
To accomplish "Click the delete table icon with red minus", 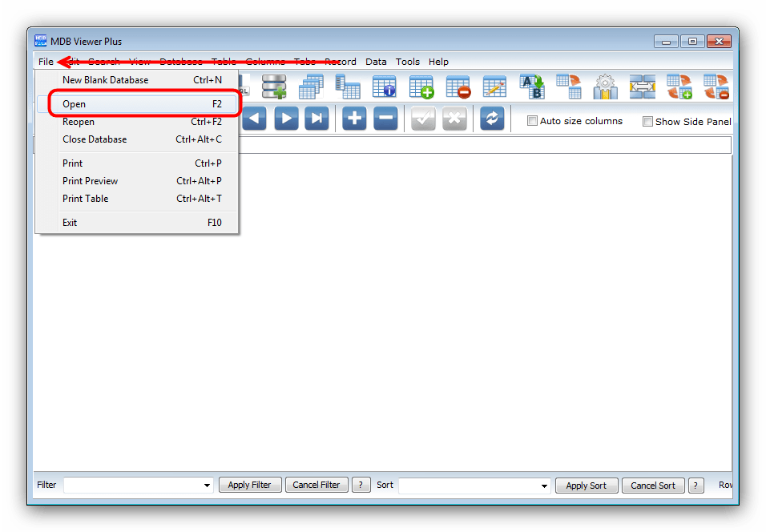I will point(458,87).
